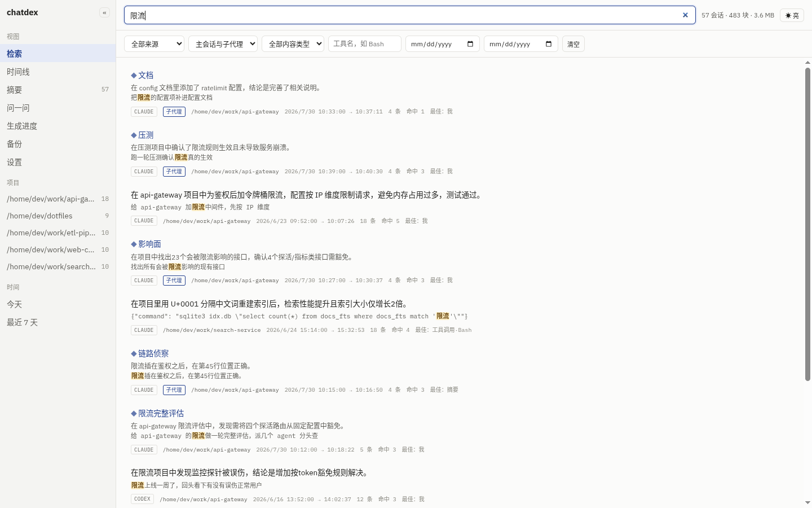Open the 全部来源 source dropdown
The width and height of the screenshot is (812, 508).
155,44
